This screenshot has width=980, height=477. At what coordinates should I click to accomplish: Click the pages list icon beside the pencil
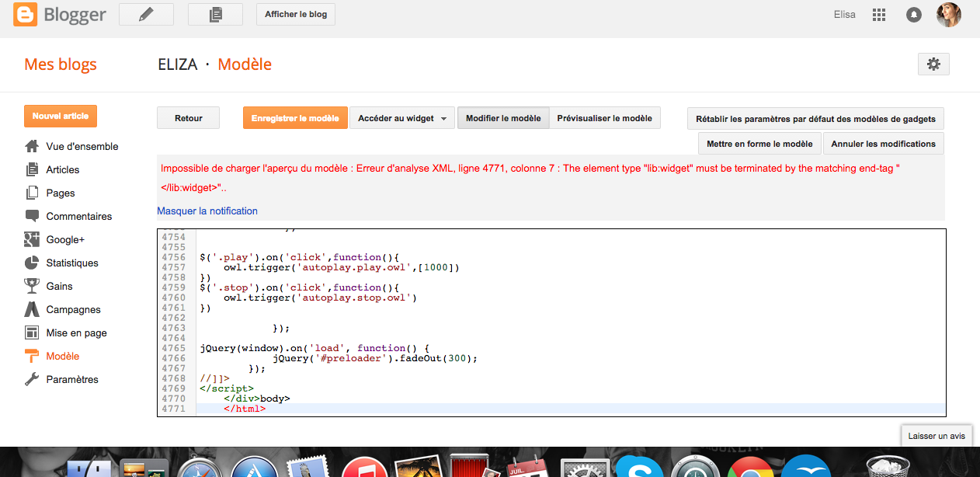tap(215, 14)
